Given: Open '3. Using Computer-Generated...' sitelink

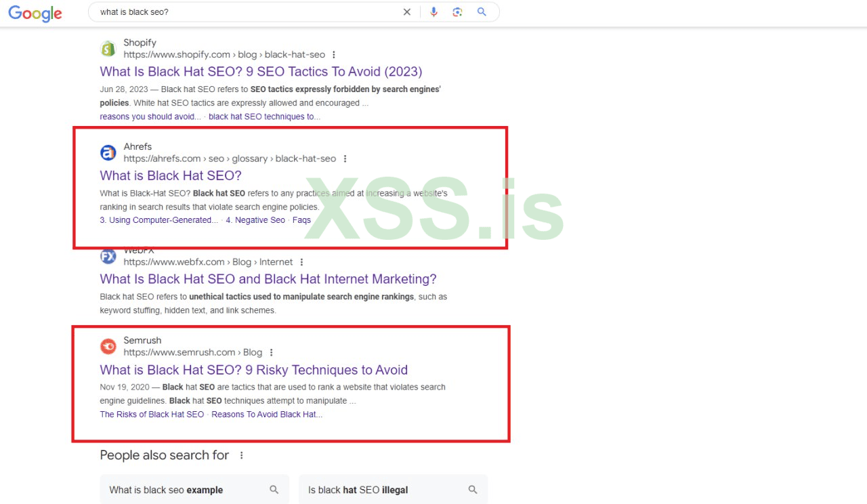Looking at the screenshot, I should tap(159, 220).
